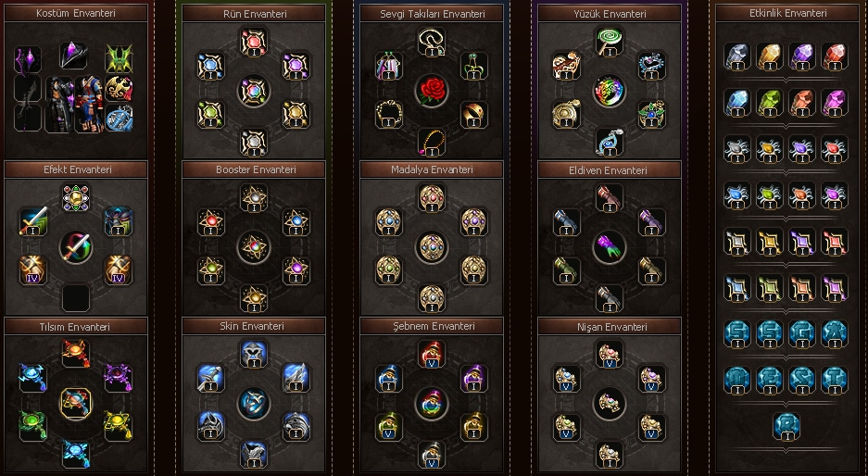Choose the rainbow potion in Şebnem Envanteri

432,403
